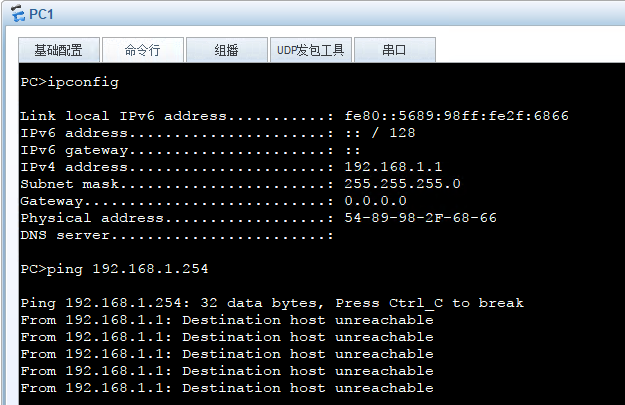Click the IPv4 address 192.168.1.1 value
Image resolution: width=625 pixels, height=405 pixels.
pos(393,167)
